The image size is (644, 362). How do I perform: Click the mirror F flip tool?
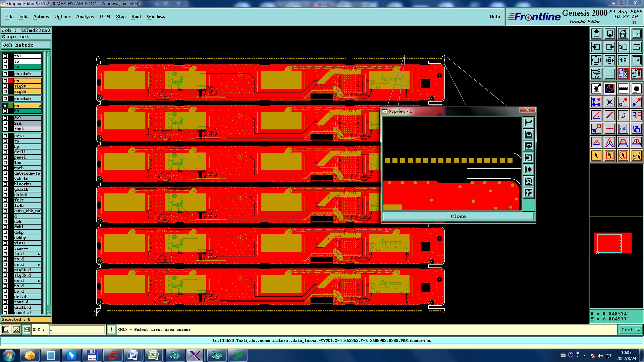pos(636,115)
